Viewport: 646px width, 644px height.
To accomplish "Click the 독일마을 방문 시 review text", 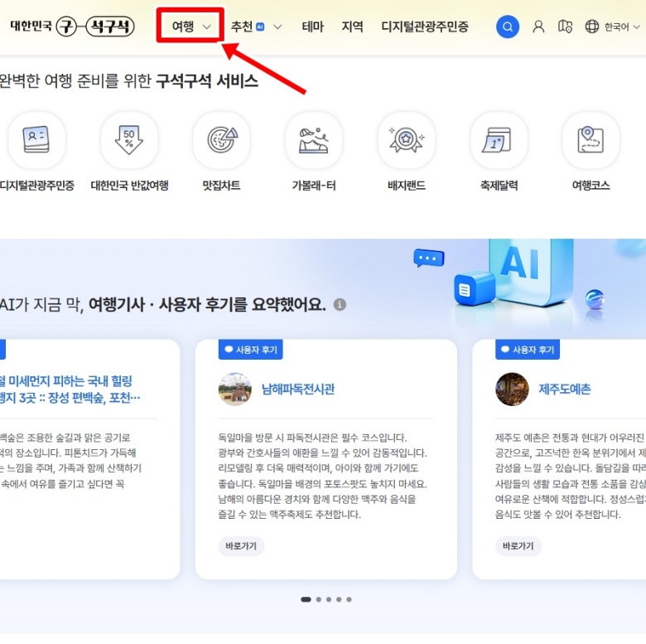I will 323,476.
